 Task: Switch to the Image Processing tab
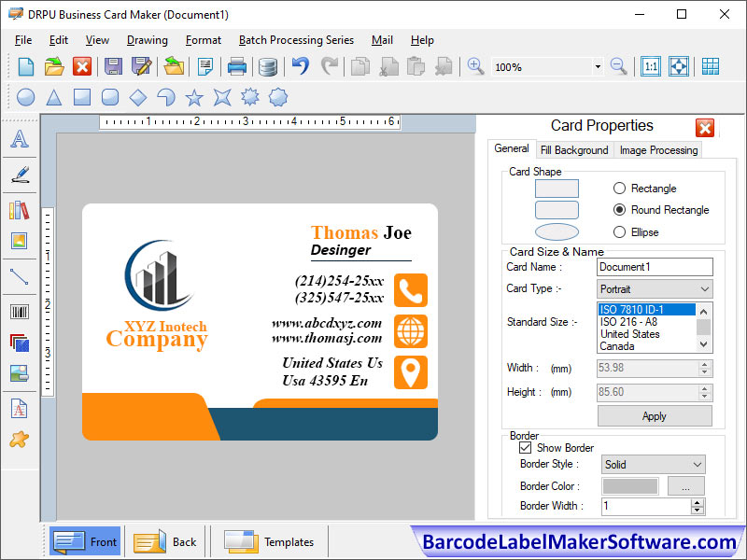[x=659, y=150]
